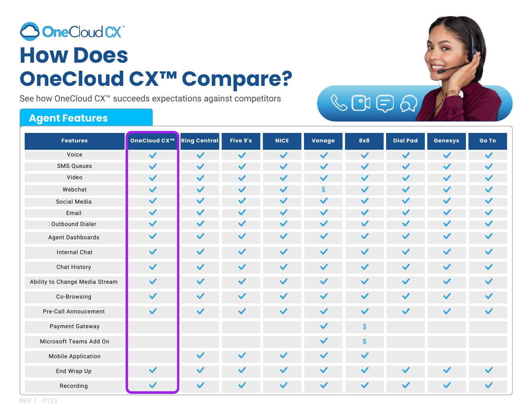Click the SMS Queues feature label
The image size is (532, 411).
[74, 166]
